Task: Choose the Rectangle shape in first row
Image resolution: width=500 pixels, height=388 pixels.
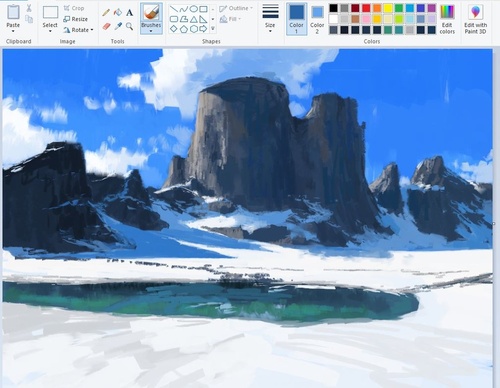Action: click(203, 9)
